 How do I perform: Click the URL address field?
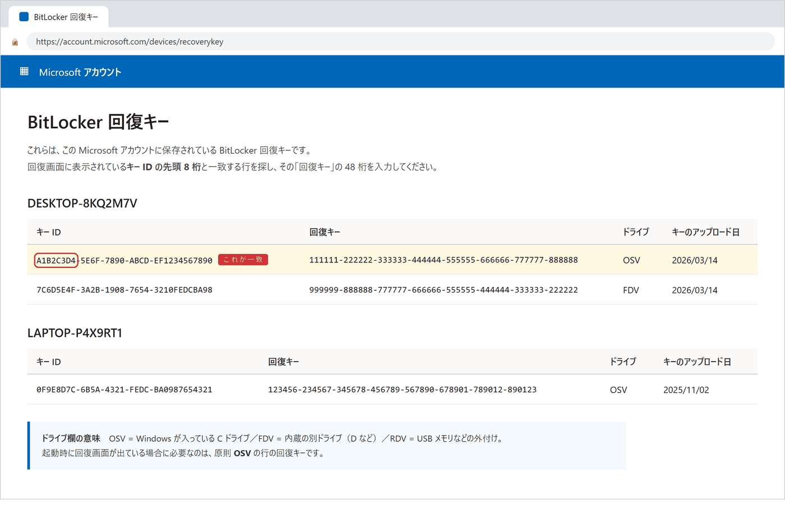(401, 41)
